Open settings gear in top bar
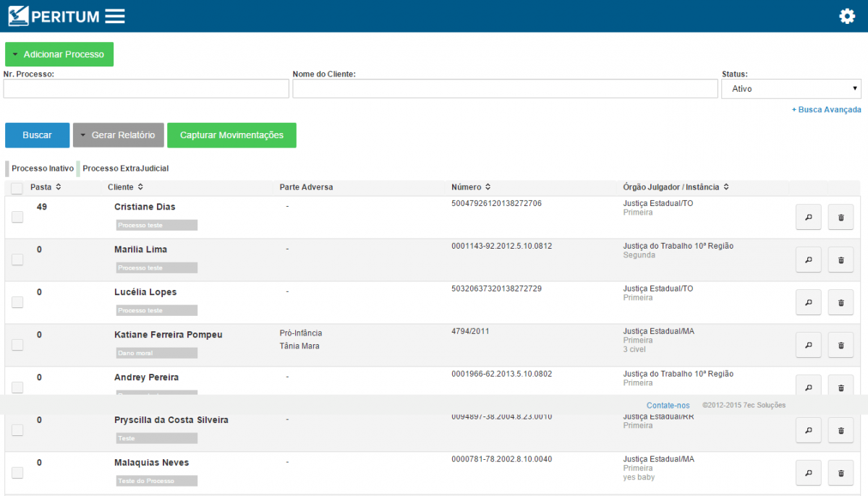 (847, 17)
